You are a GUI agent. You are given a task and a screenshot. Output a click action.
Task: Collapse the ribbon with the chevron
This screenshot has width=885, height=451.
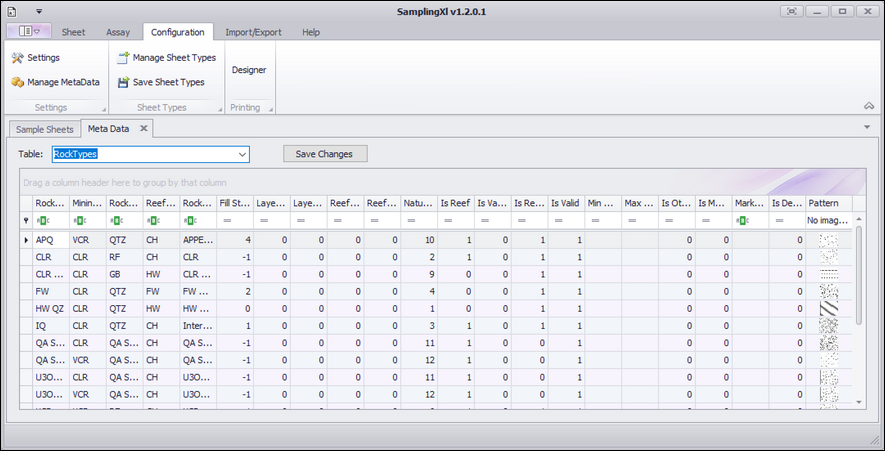pos(869,106)
